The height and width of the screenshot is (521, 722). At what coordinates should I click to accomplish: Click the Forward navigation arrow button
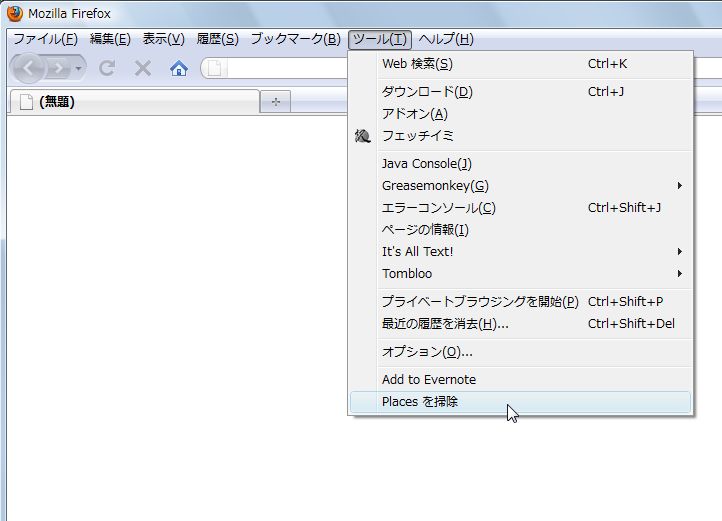pos(58,69)
